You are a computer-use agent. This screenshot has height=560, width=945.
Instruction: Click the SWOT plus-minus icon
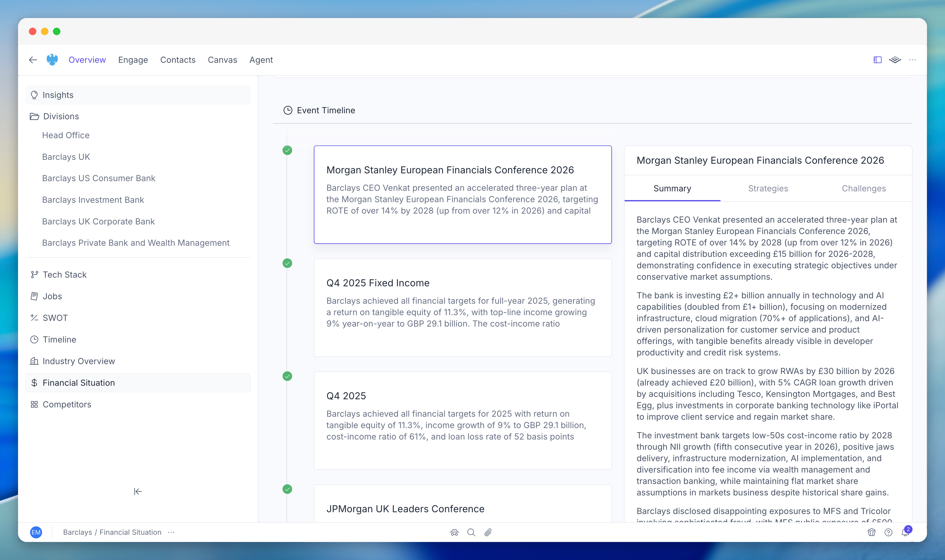coord(34,317)
